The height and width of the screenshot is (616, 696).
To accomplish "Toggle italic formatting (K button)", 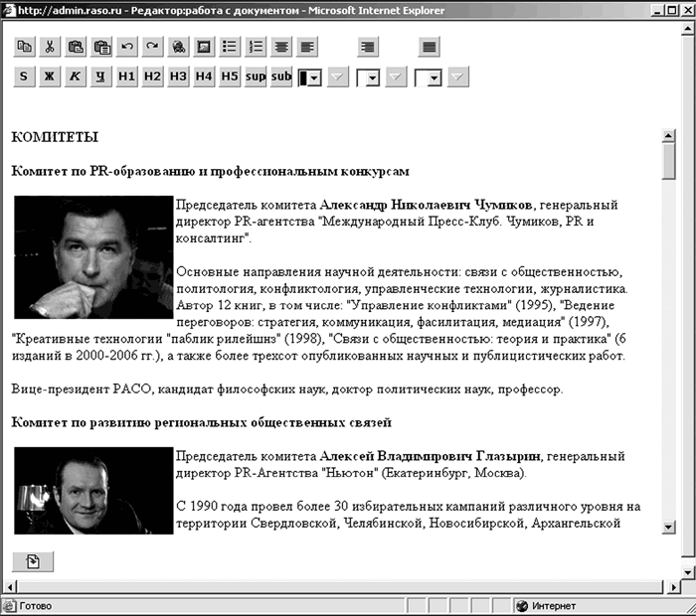I will click(75, 77).
